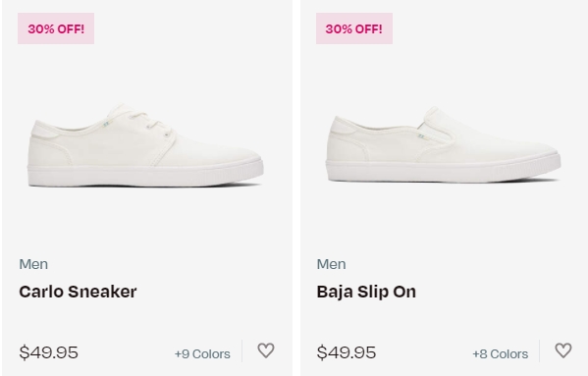
Task: Show +8 Colors for Baja Slip On
Action: point(501,353)
